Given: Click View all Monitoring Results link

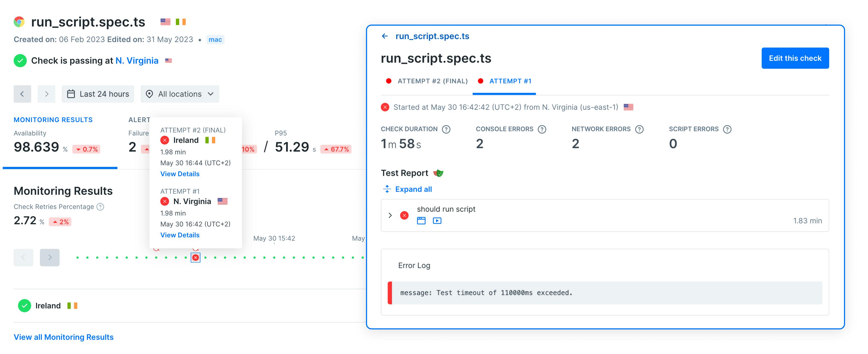Looking at the screenshot, I should (64, 336).
